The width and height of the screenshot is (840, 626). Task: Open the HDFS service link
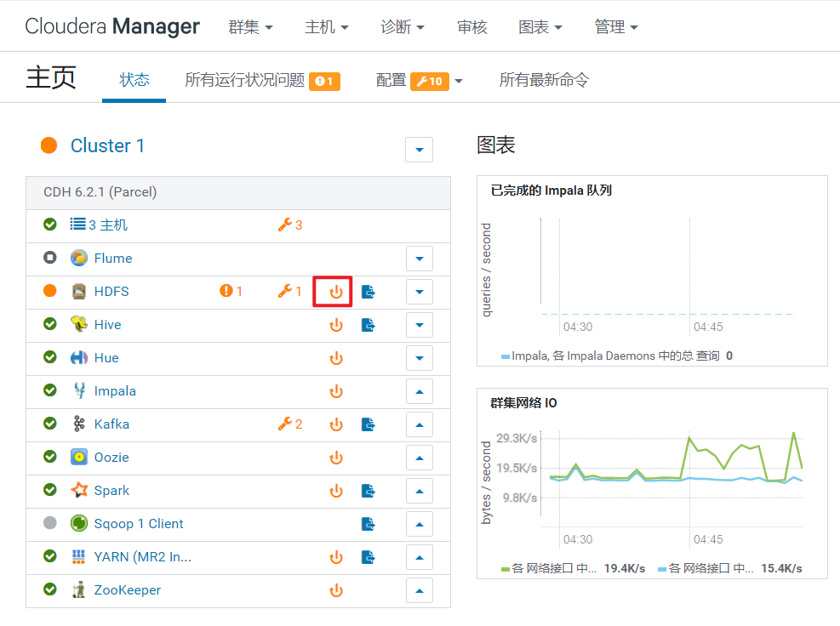pyautogui.click(x=111, y=292)
